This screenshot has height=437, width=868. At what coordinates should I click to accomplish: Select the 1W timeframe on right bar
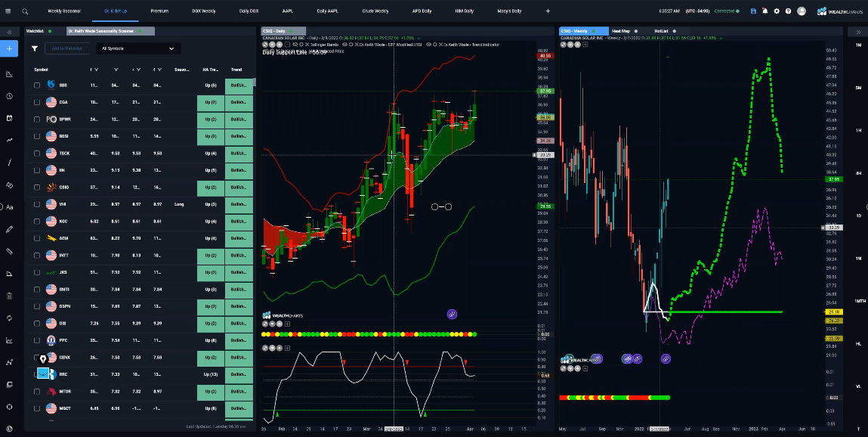[858, 258]
